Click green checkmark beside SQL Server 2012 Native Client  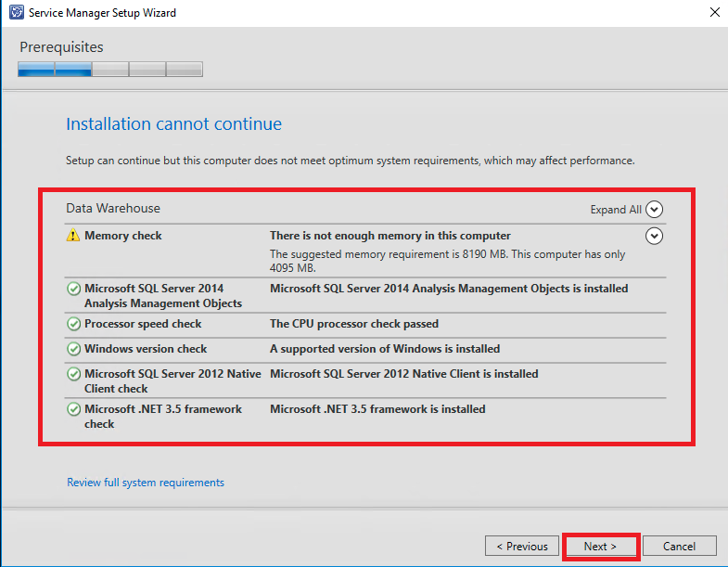pyautogui.click(x=74, y=375)
